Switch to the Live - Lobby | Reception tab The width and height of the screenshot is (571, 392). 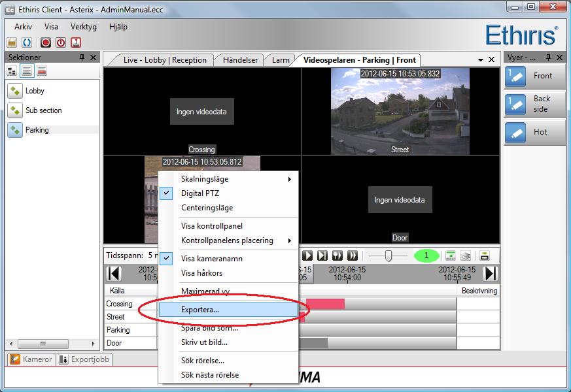point(165,60)
